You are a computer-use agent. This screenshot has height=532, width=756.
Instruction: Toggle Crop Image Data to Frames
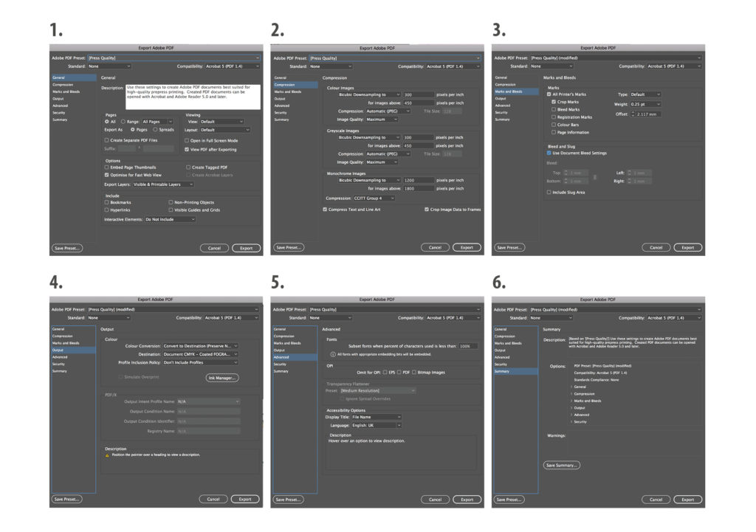point(427,210)
